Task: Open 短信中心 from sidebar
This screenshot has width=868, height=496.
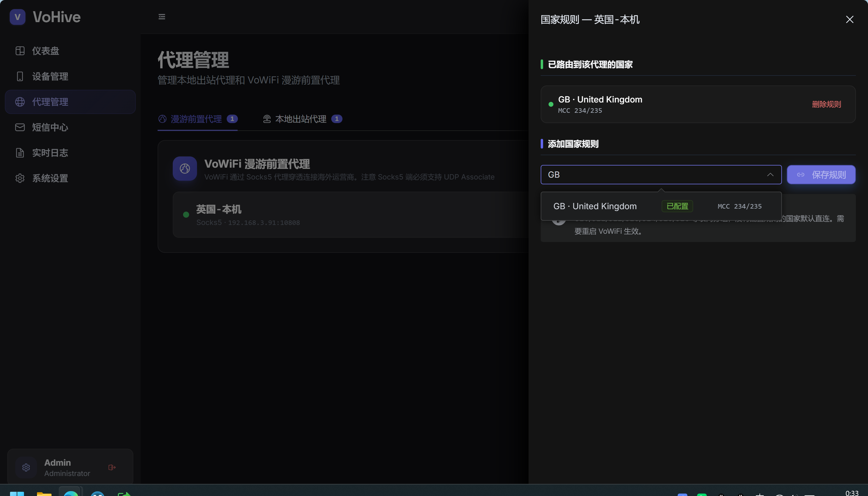Action: tap(70, 127)
